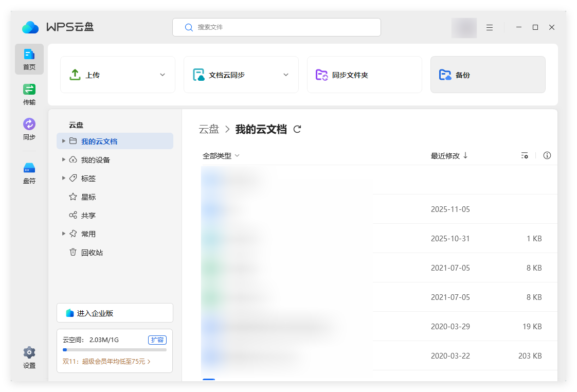
Task: Click 进入企业版 to enter enterprise version
Action: pyautogui.click(x=114, y=312)
